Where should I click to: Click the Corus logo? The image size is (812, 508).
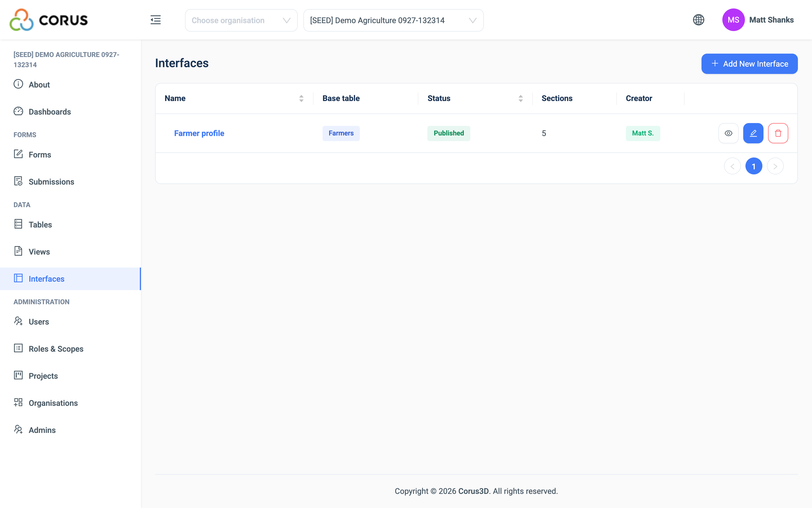(49, 20)
